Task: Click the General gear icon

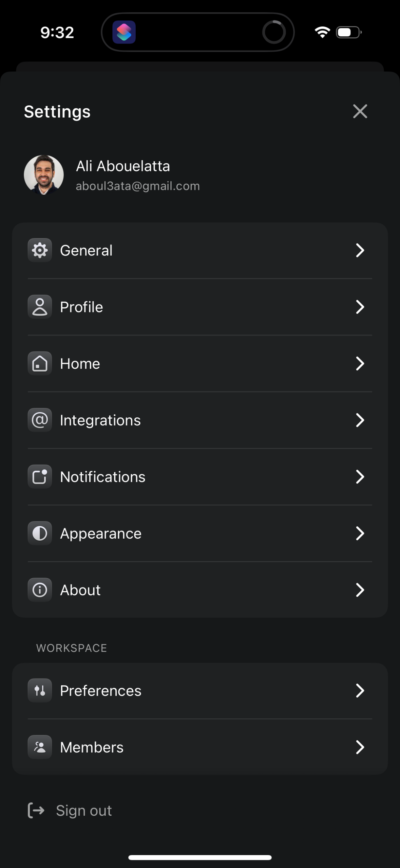Action: [40, 250]
